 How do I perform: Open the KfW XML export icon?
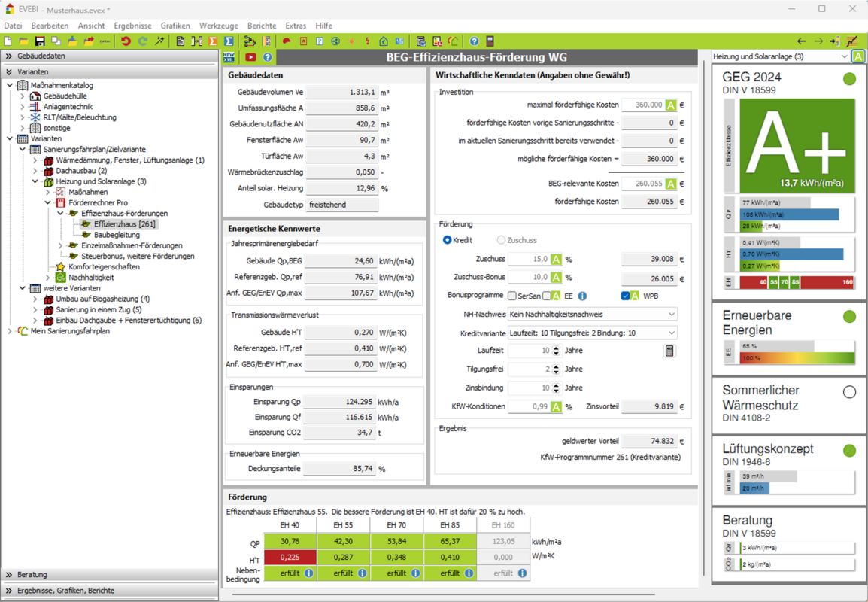tap(229, 57)
